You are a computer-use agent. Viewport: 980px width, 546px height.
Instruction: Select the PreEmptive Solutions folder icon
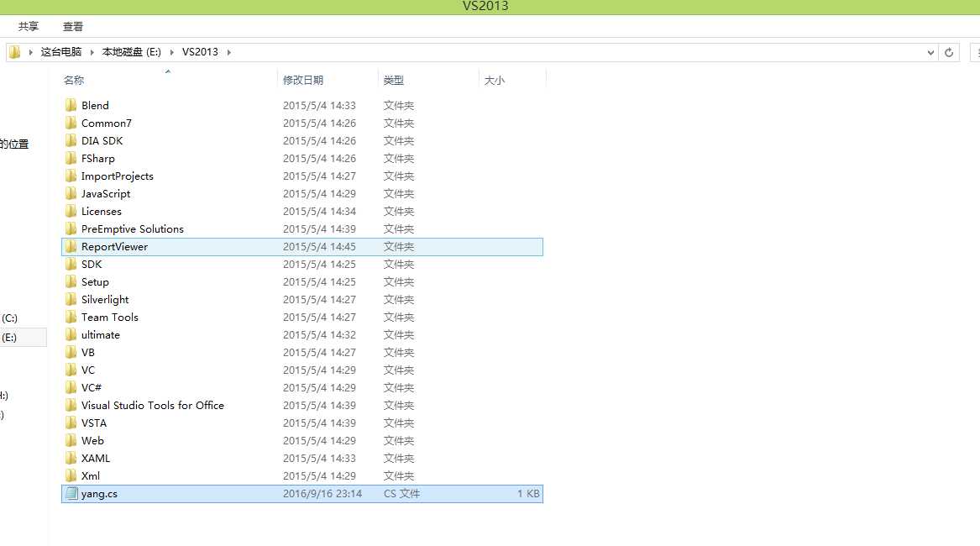click(x=71, y=228)
